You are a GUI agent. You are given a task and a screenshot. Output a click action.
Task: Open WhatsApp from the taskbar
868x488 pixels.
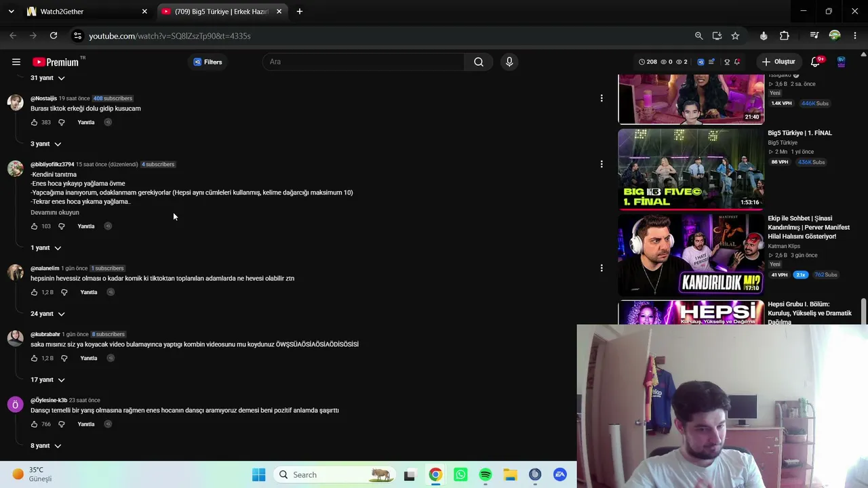460,474
